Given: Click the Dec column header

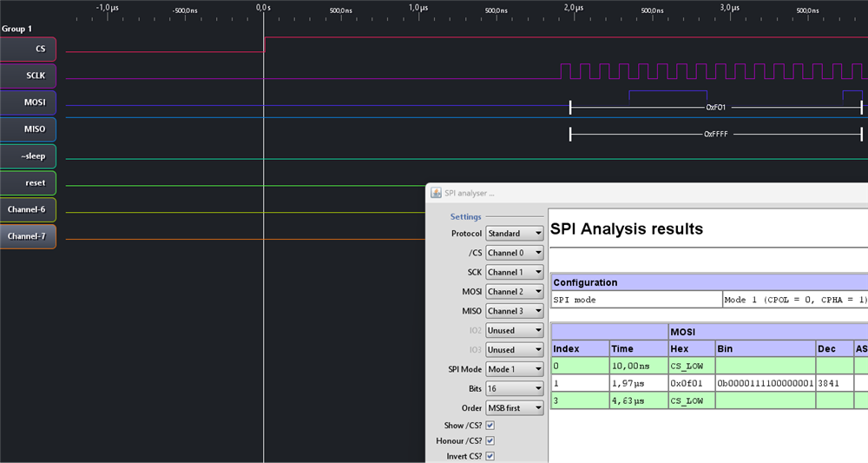Looking at the screenshot, I should [x=835, y=349].
